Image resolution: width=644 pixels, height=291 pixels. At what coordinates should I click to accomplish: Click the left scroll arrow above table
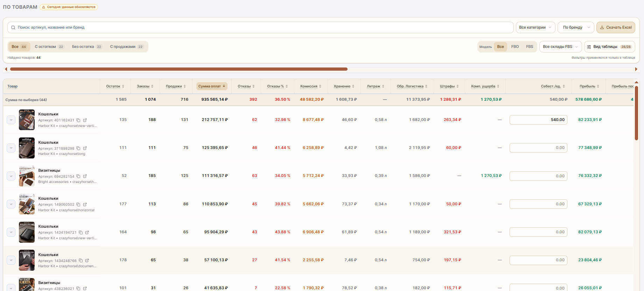click(x=6, y=69)
